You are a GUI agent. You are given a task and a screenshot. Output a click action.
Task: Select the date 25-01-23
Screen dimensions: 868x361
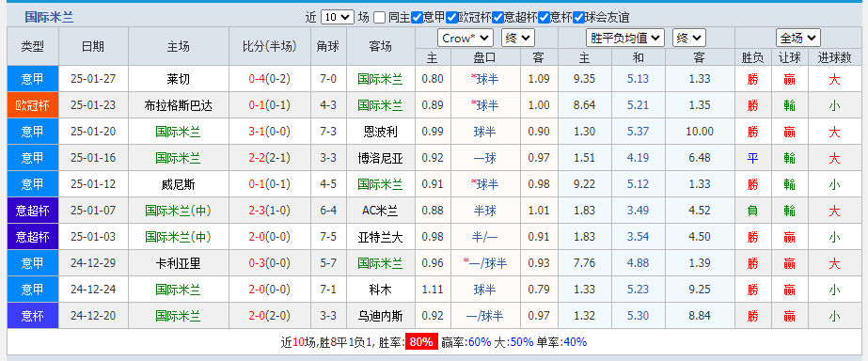pyautogui.click(x=93, y=105)
